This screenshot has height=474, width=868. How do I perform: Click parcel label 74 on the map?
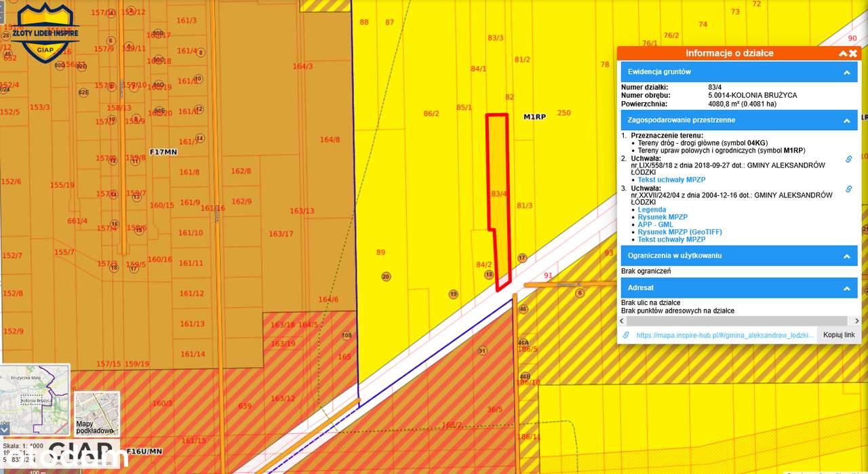(x=703, y=24)
